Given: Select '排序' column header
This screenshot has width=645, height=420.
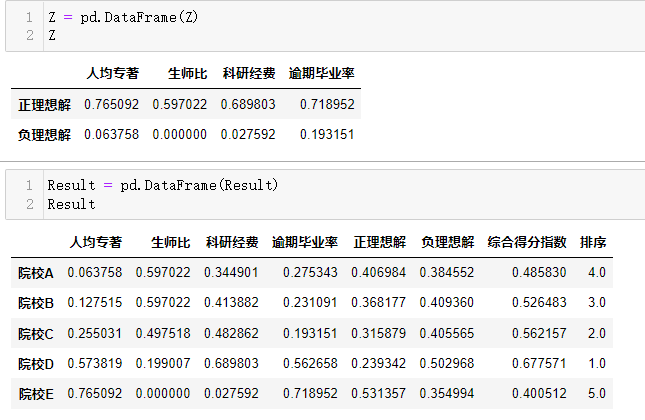Looking at the screenshot, I should 593,242.
